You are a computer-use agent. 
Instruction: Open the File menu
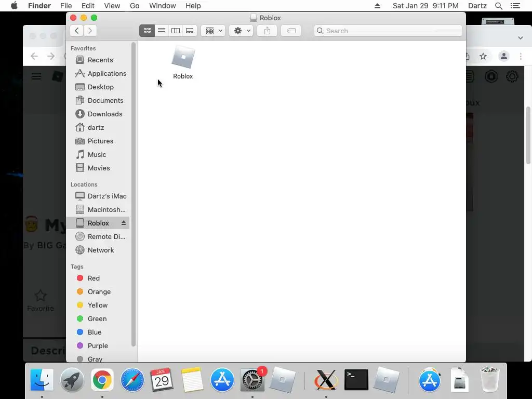66,6
